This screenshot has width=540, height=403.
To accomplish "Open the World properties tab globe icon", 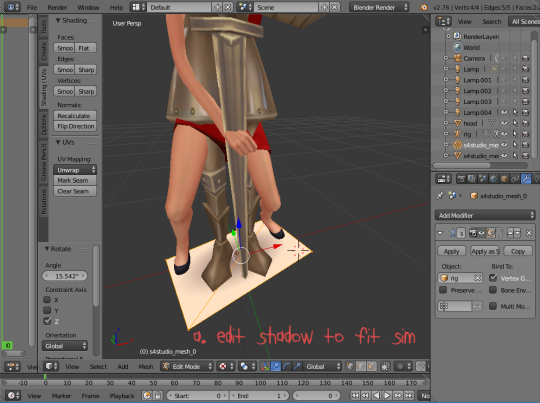I will coord(493,179).
